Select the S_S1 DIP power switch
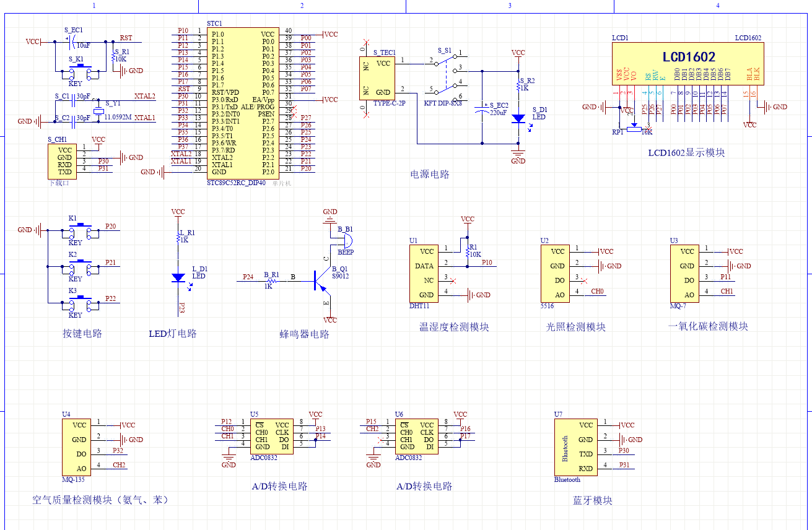812x530 pixels. pos(445,79)
